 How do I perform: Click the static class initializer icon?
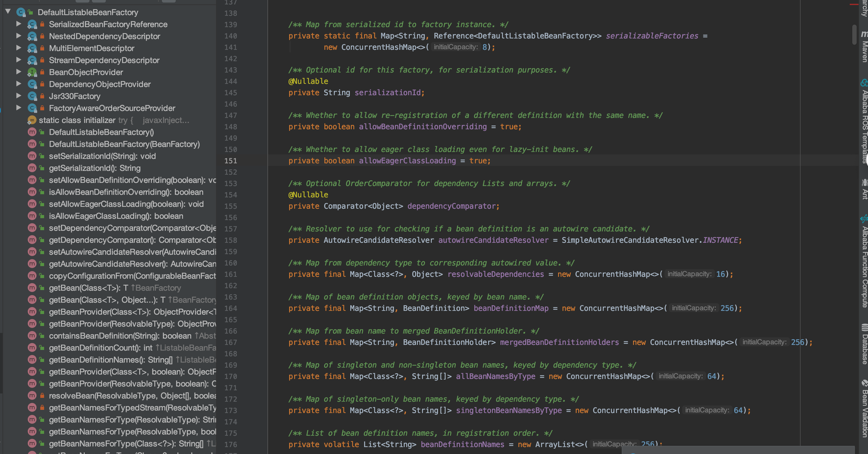pos(32,120)
